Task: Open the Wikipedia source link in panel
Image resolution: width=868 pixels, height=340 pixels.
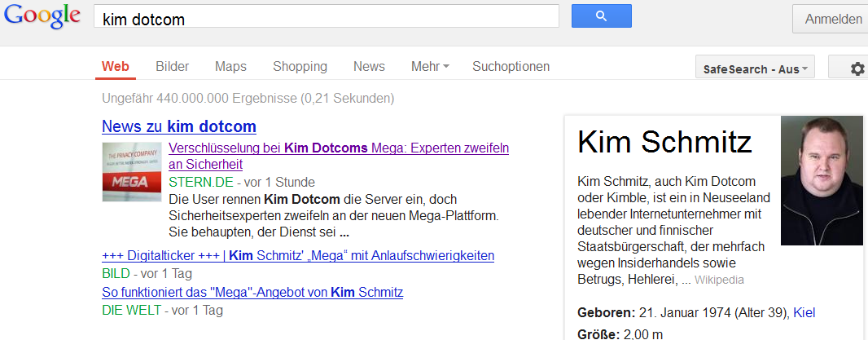Action: coord(719,280)
